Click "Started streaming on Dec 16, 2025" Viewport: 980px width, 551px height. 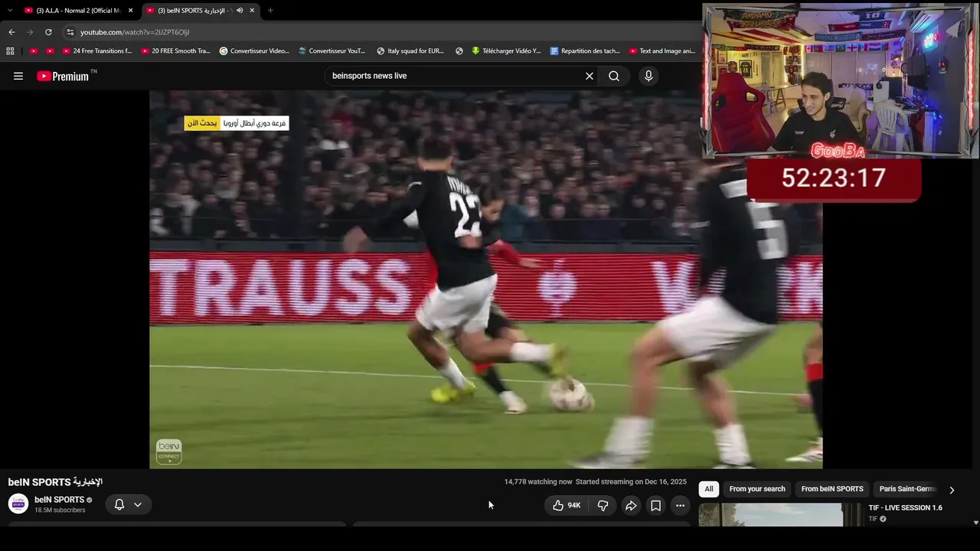[x=631, y=482]
